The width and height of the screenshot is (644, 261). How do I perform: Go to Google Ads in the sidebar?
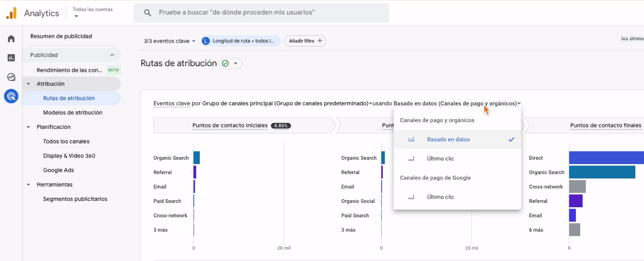coord(59,170)
